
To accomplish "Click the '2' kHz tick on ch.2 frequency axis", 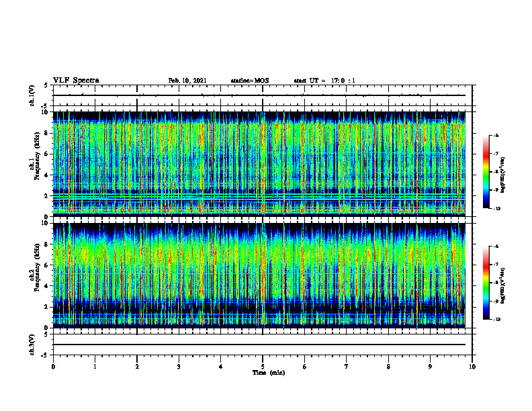I will 47,307.
